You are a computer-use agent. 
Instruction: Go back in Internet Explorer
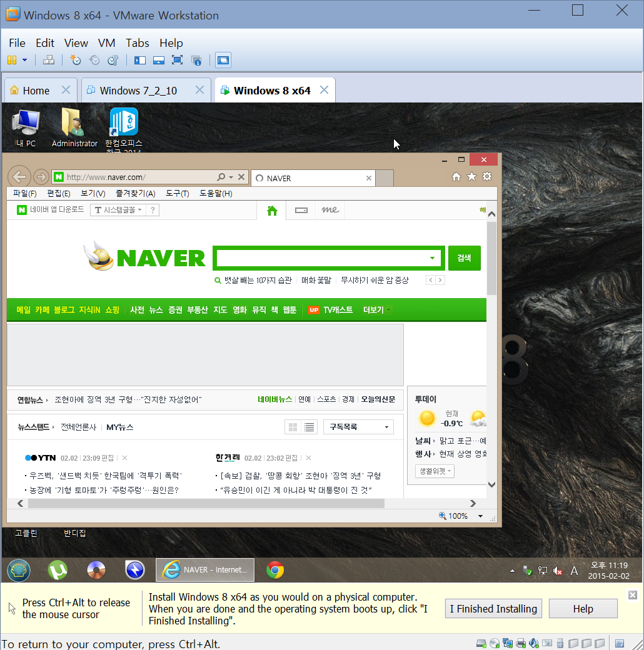click(x=19, y=177)
